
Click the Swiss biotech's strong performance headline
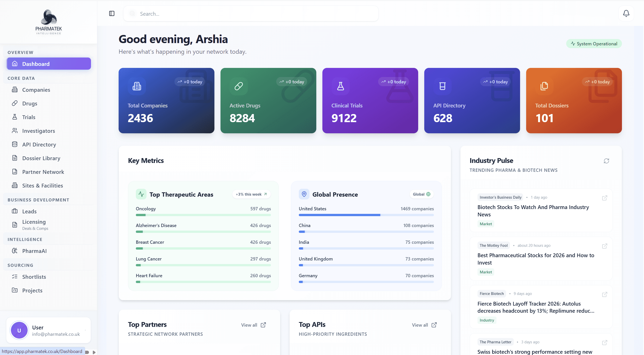535,352
